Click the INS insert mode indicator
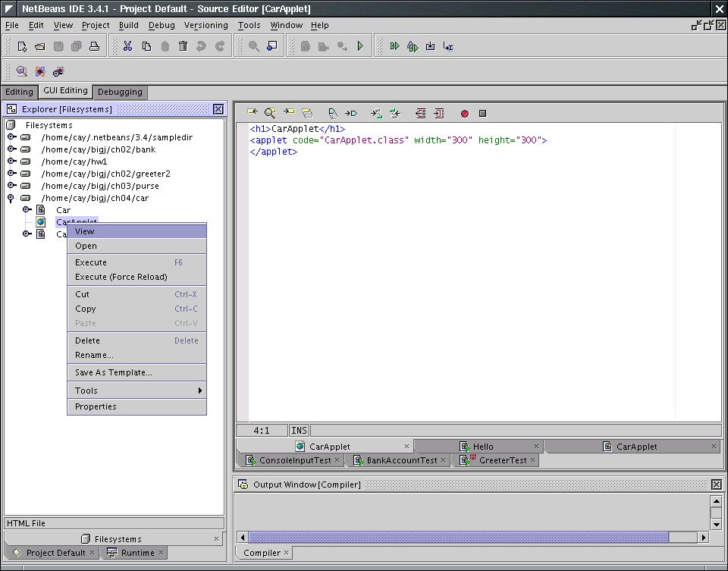This screenshot has height=571, width=728. point(299,431)
